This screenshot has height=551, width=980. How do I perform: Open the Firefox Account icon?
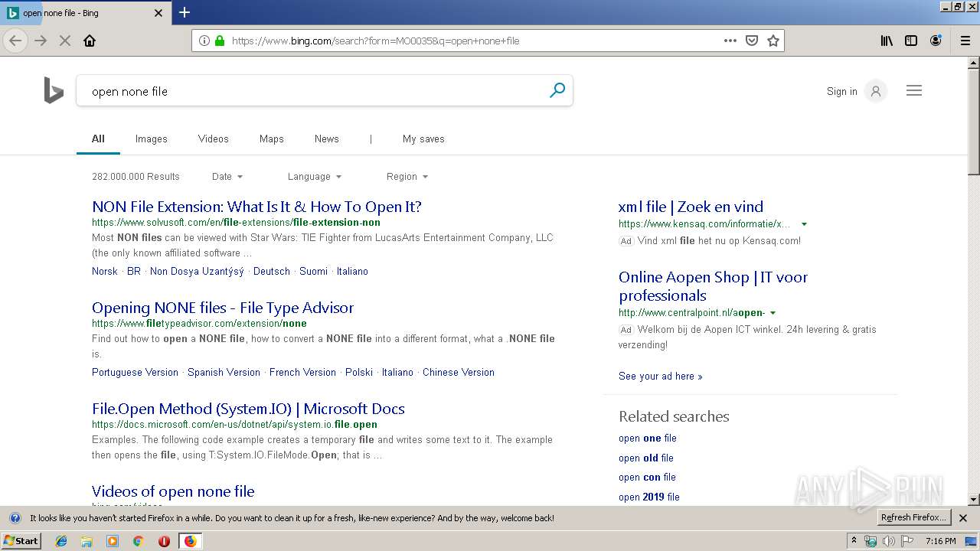point(936,41)
